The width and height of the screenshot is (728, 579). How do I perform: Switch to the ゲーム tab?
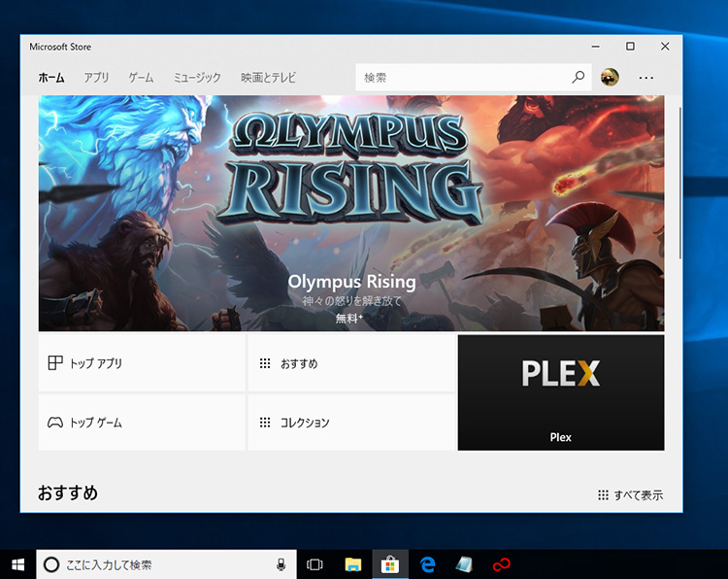[141, 78]
